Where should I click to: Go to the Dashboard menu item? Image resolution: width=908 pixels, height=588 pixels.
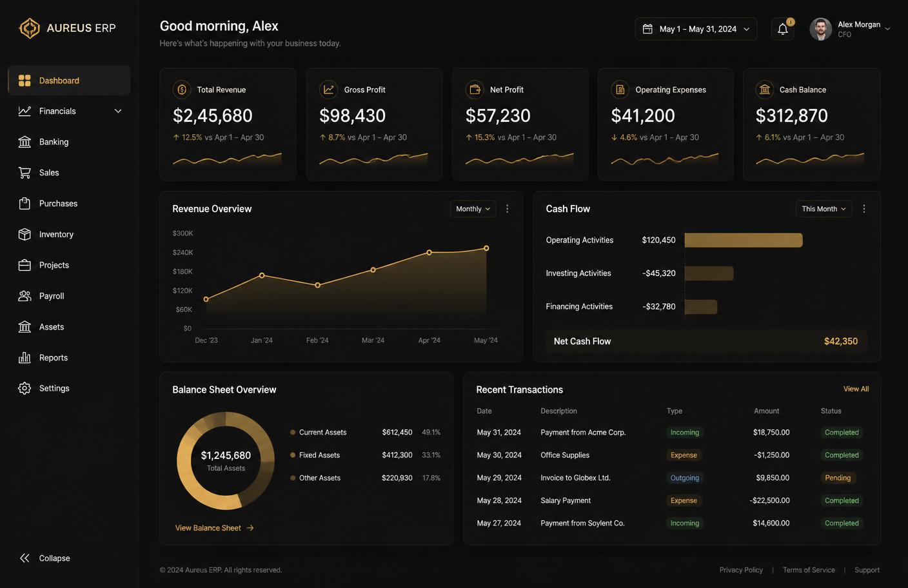(x=69, y=81)
